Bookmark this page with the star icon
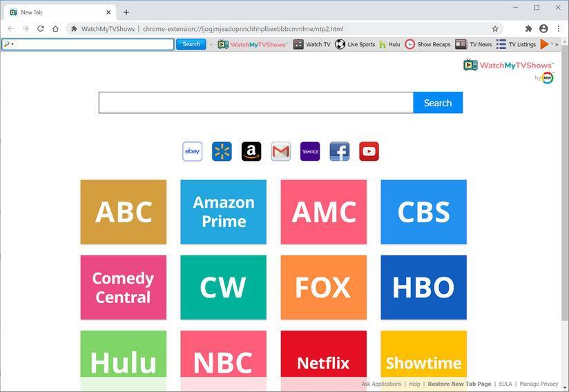The width and height of the screenshot is (569, 392). [495, 29]
